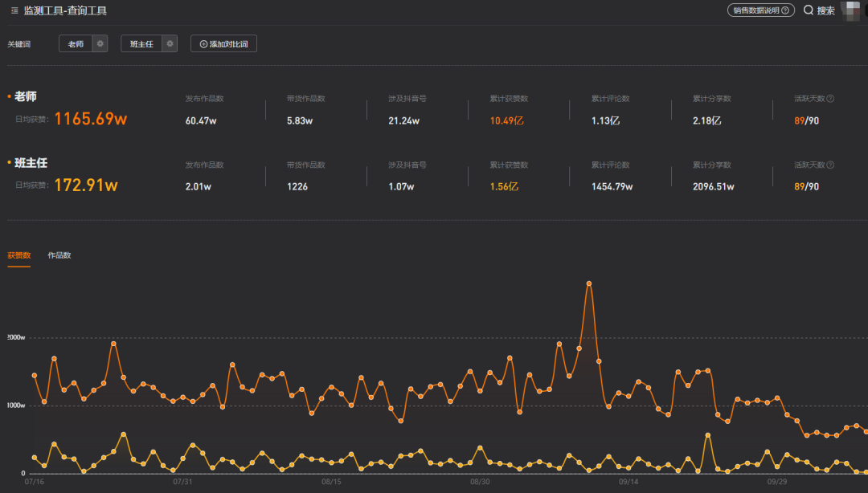
Task: Open the user avatar in top right
Action: 852,10
